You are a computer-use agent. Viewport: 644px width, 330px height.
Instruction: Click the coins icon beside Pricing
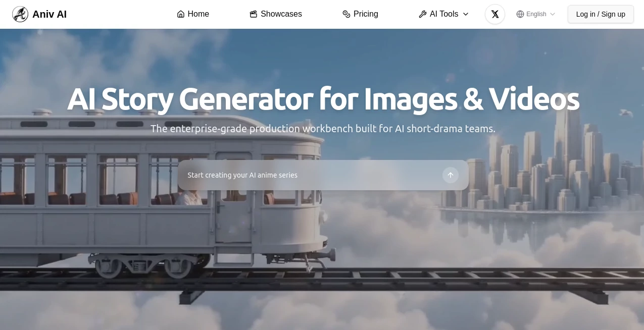(346, 14)
